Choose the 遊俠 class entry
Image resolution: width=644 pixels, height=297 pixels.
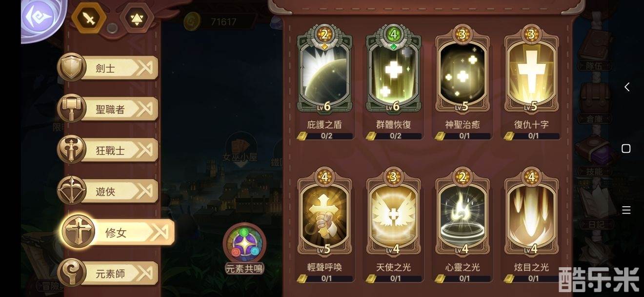[x=108, y=191]
